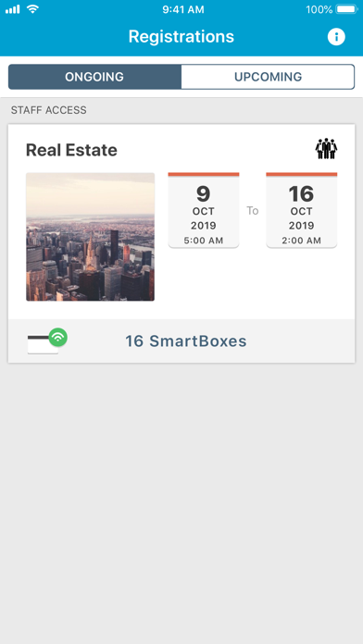Tap the 9:41 AM clock
Image resolution: width=363 pixels, height=644 pixels.
(x=183, y=9)
